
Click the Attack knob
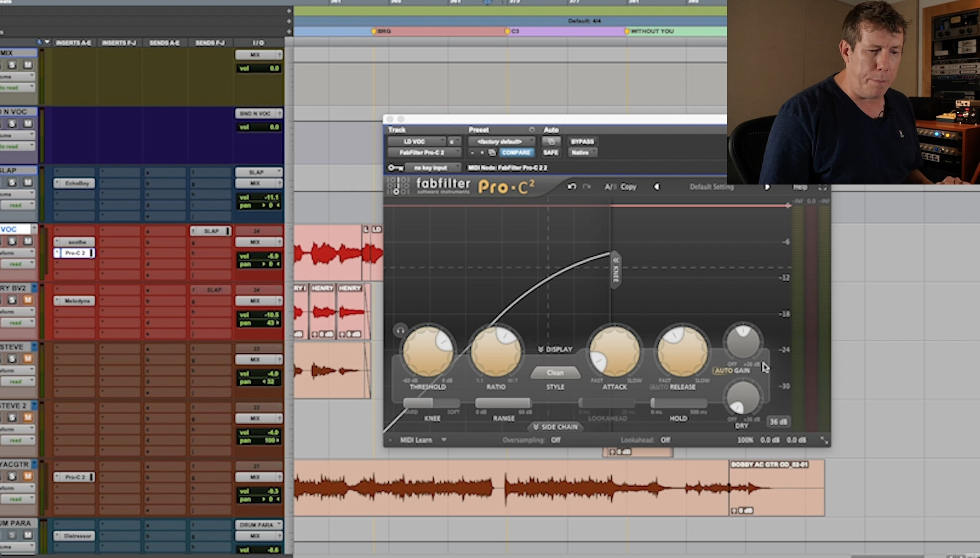[x=614, y=352]
